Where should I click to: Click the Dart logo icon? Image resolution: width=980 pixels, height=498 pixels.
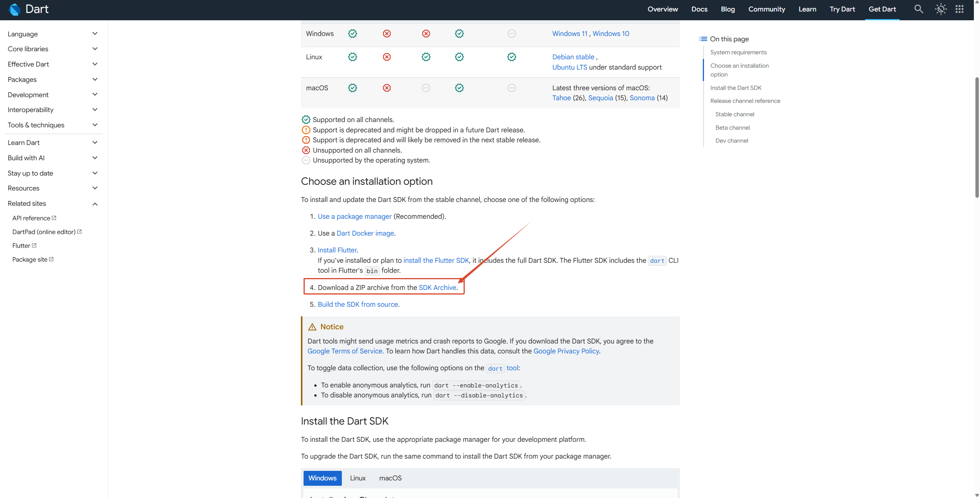[15, 9]
